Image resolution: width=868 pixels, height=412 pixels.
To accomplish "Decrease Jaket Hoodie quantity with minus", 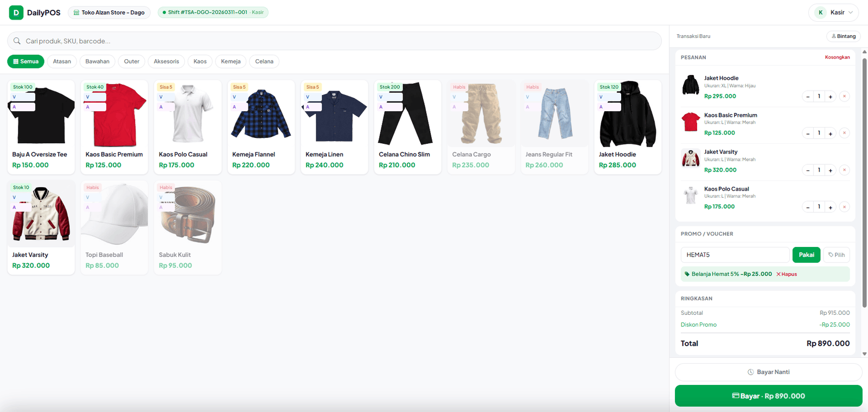I will pos(808,97).
